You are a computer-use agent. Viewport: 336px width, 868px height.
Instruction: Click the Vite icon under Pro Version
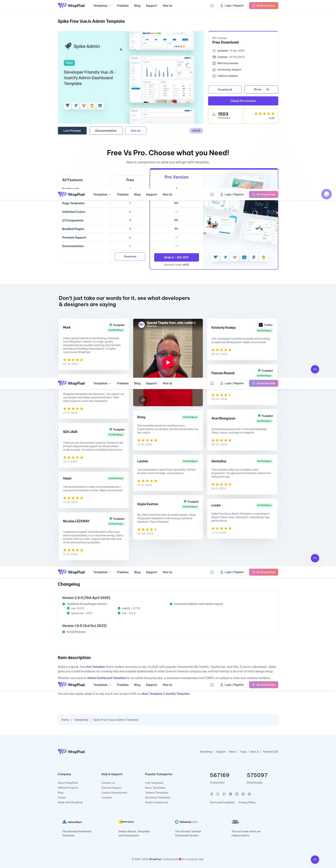[234, 257]
